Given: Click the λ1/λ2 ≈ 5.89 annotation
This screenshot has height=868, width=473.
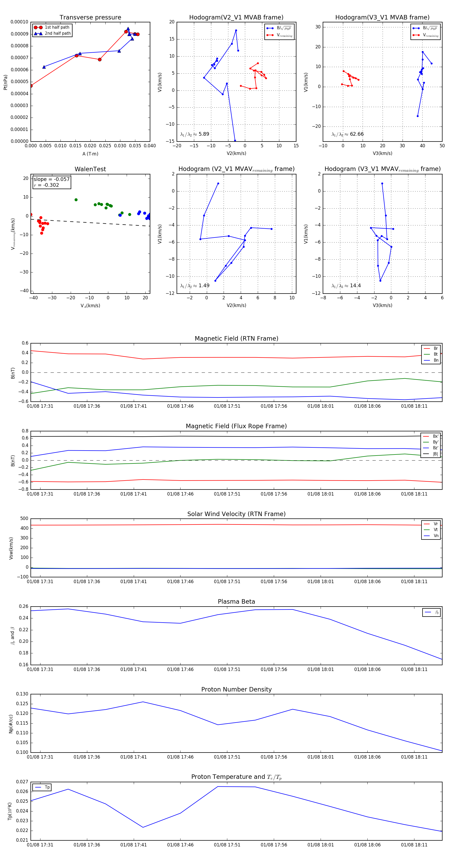Looking at the screenshot, I should [194, 134].
